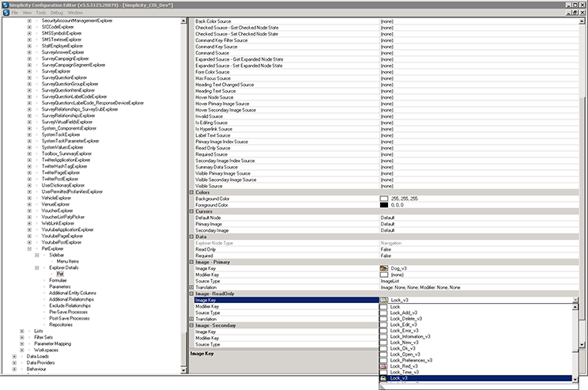Select Additional Entity Columns in tree
Viewport: 588px width, 390px height.
[73, 293]
